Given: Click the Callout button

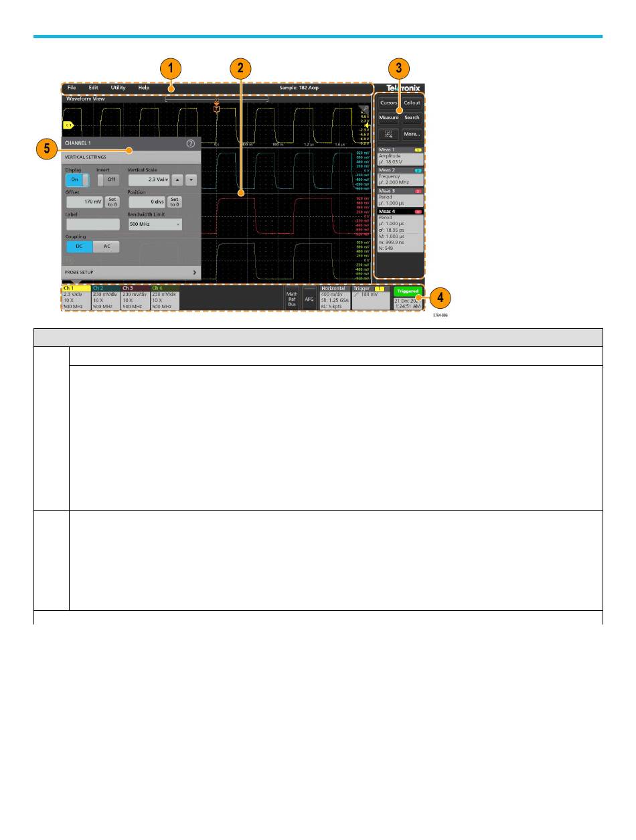Looking at the screenshot, I should (x=412, y=102).
